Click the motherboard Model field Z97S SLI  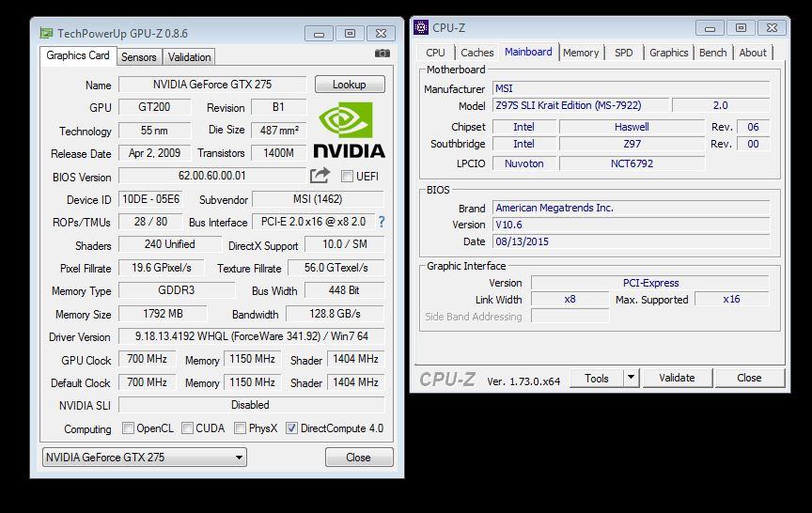(x=581, y=105)
